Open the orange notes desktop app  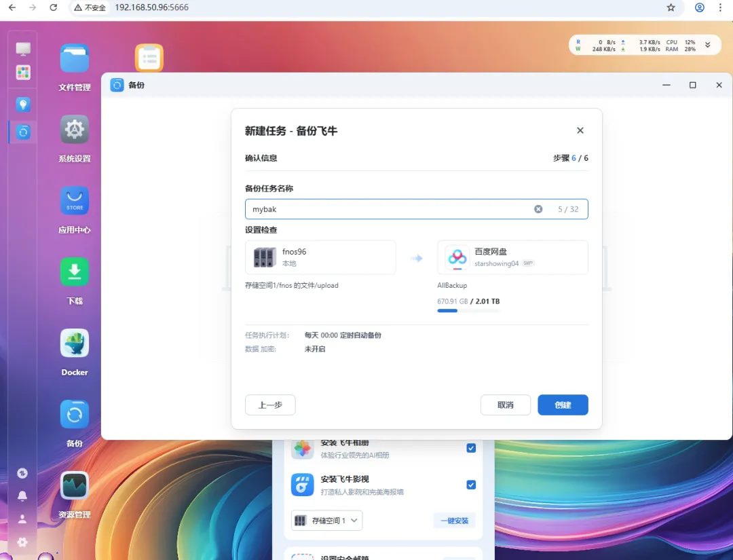(149, 58)
